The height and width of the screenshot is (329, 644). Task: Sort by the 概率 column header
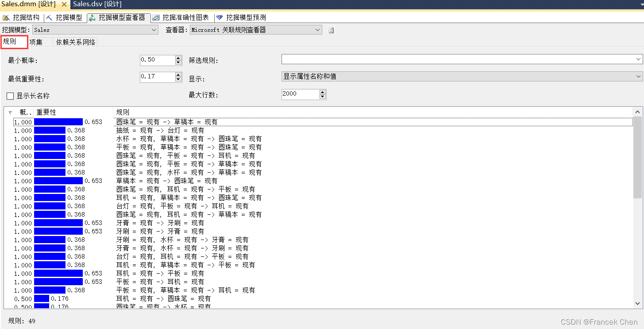[x=19, y=112]
